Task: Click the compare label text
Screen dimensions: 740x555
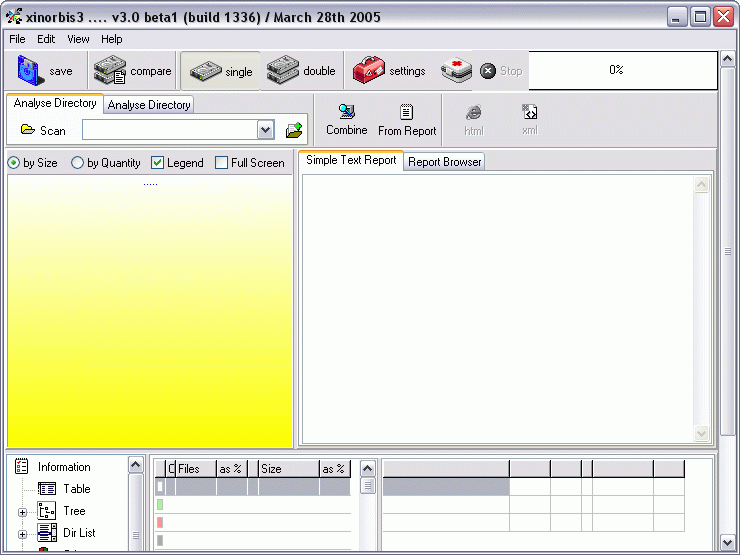Action: tap(151, 71)
